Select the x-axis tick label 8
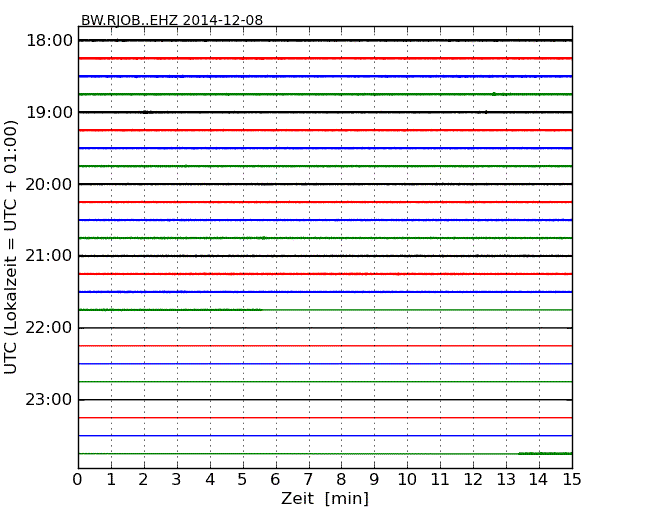The image size is (650, 520). tap(341, 479)
